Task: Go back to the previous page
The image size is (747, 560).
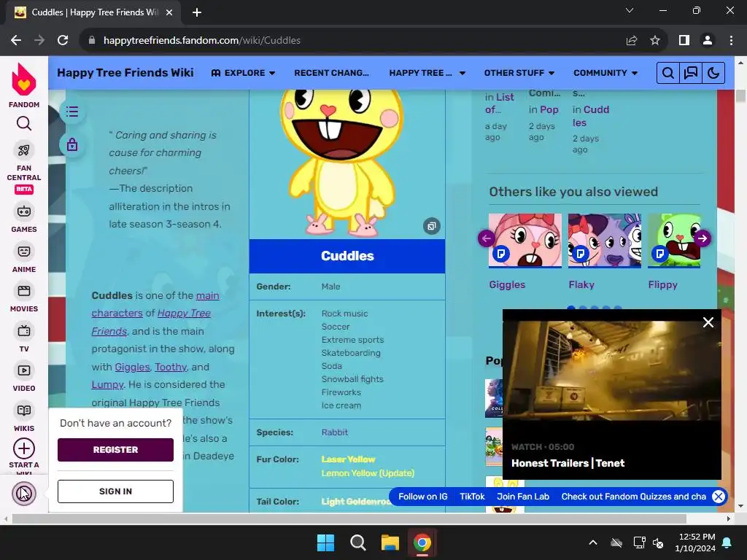Action: point(16,41)
